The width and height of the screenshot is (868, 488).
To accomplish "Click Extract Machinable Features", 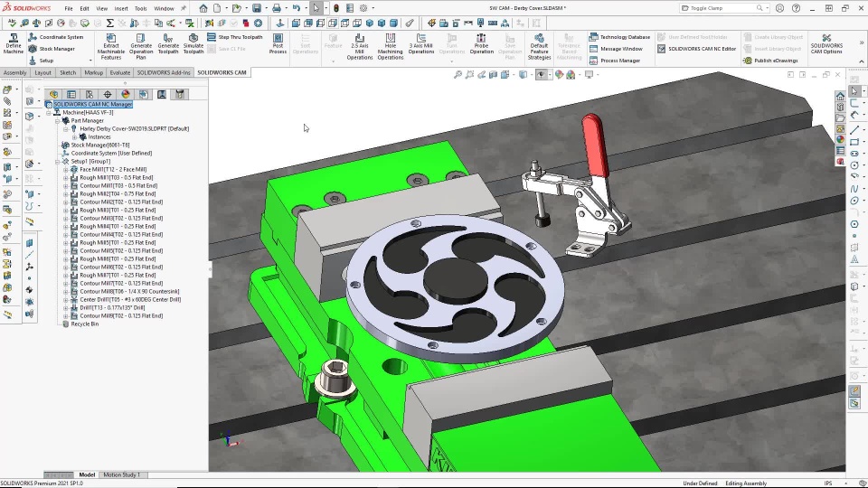I will [x=110, y=46].
